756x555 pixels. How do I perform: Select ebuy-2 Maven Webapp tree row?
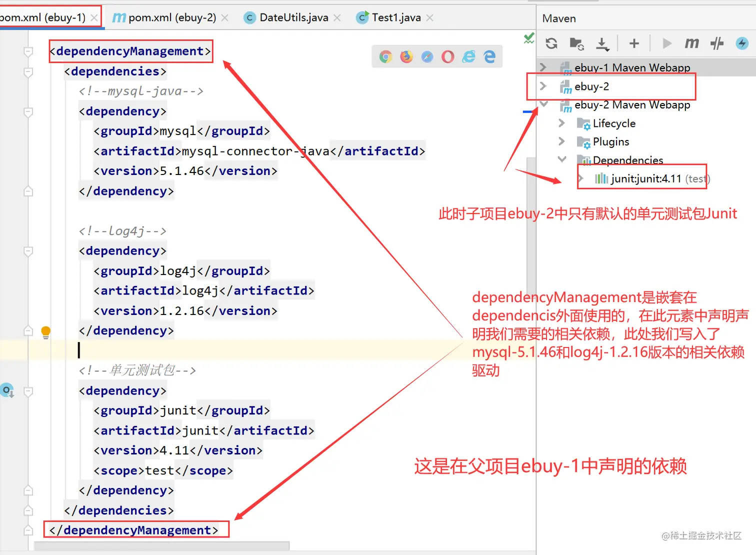tap(646, 104)
